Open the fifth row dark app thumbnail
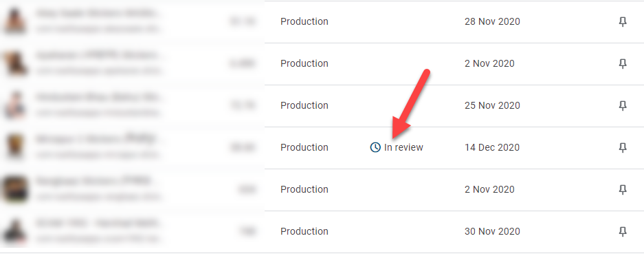Viewport: 644px width, 256px height. [15, 189]
